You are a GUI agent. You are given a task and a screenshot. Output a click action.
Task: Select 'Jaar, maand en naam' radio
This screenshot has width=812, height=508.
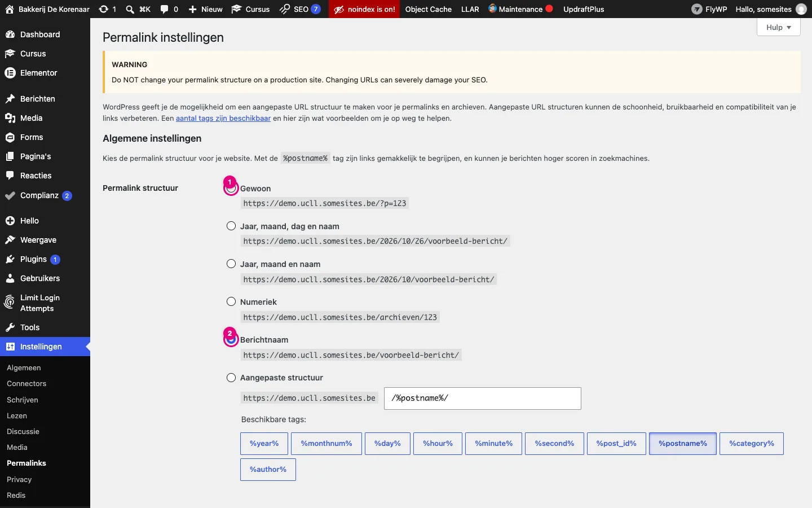coord(231,264)
